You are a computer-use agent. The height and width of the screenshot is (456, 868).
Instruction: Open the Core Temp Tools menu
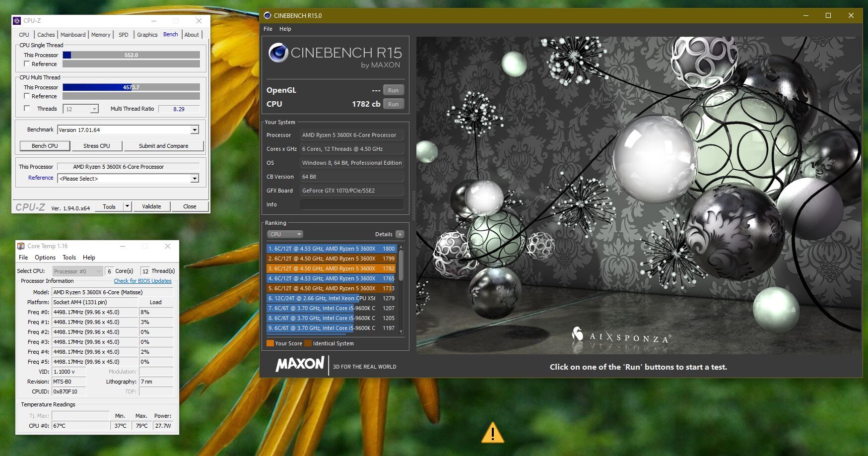click(69, 258)
